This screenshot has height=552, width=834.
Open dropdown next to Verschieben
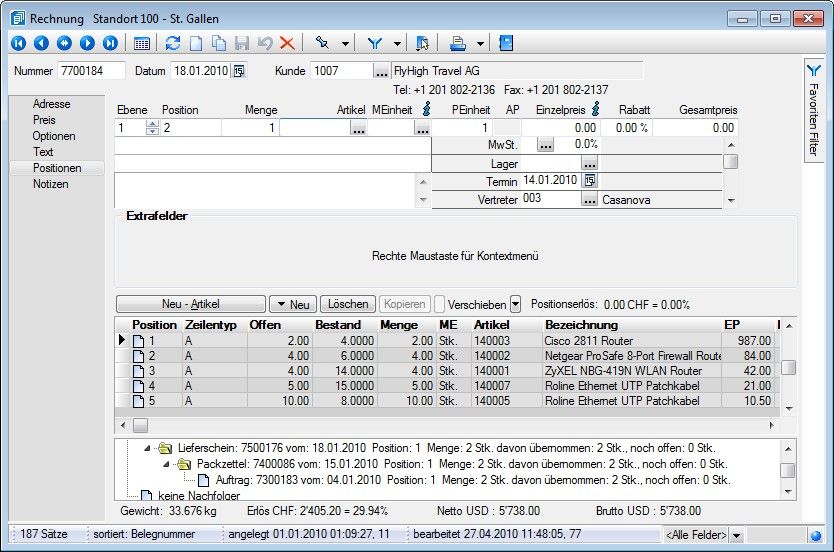pos(515,304)
